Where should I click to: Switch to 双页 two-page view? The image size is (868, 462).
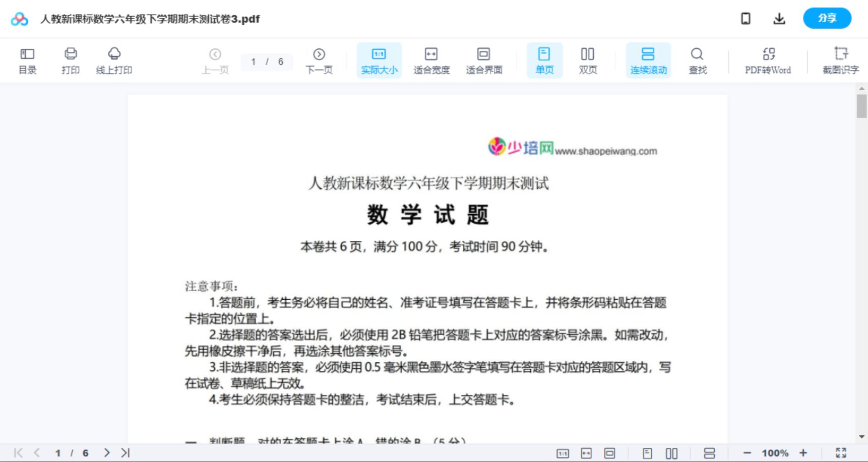[x=588, y=60]
